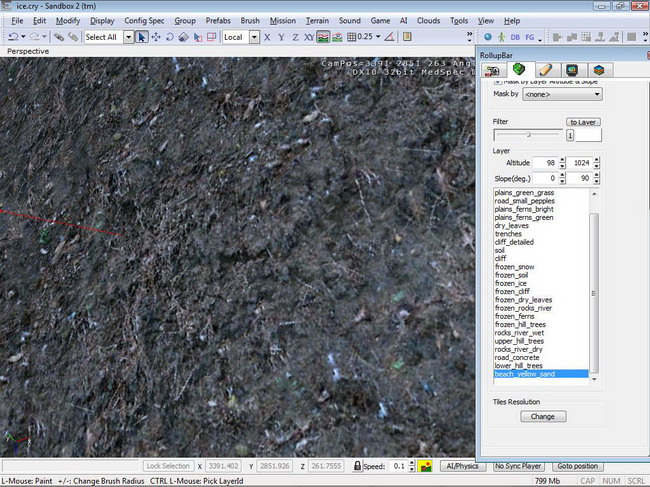Image resolution: width=650 pixels, height=487 pixels.
Task: Open the DB database view
Action: pyautogui.click(x=515, y=37)
